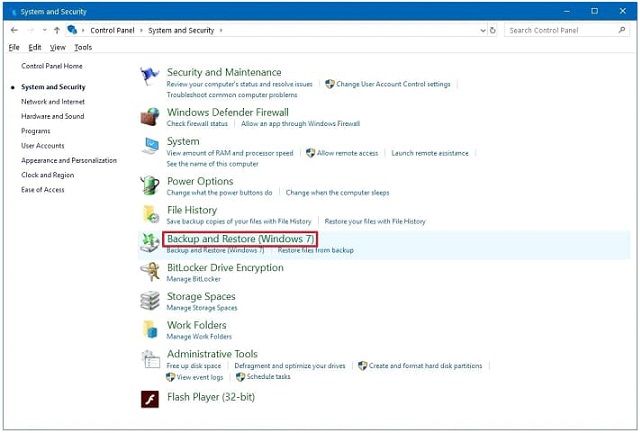
Task: Click Troubleshoot common computer problems
Action: (232, 95)
